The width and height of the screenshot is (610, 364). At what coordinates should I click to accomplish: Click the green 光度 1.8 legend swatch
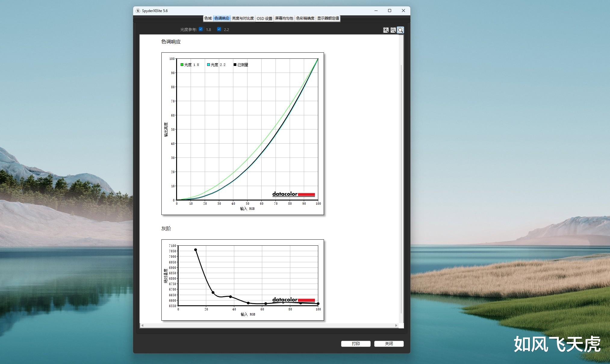click(182, 65)
